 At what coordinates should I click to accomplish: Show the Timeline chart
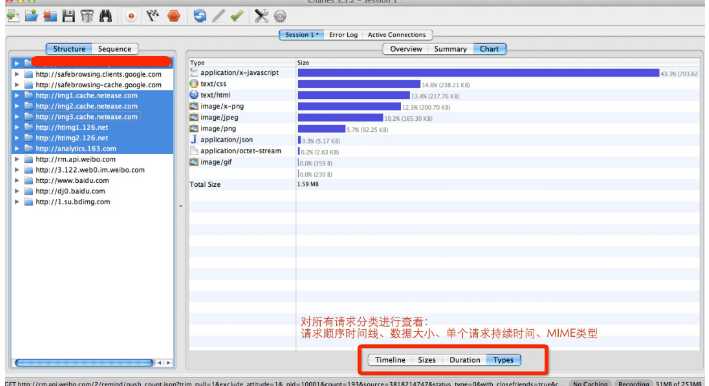[390, 360]
